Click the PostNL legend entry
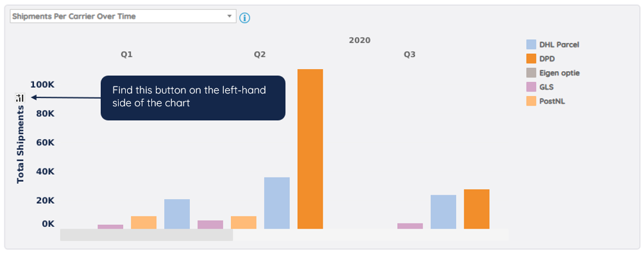 tap(545, 101)
